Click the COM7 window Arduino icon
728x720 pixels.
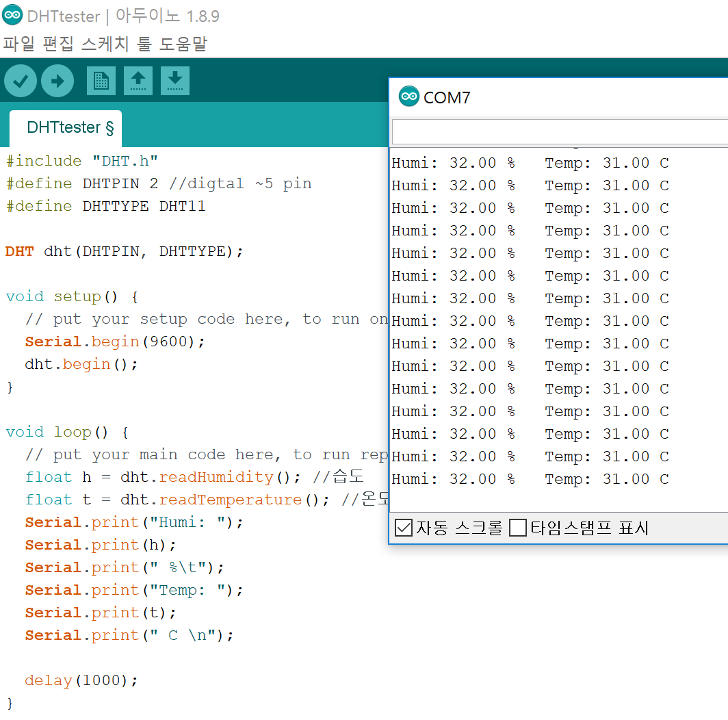click(x=408, y=96)
